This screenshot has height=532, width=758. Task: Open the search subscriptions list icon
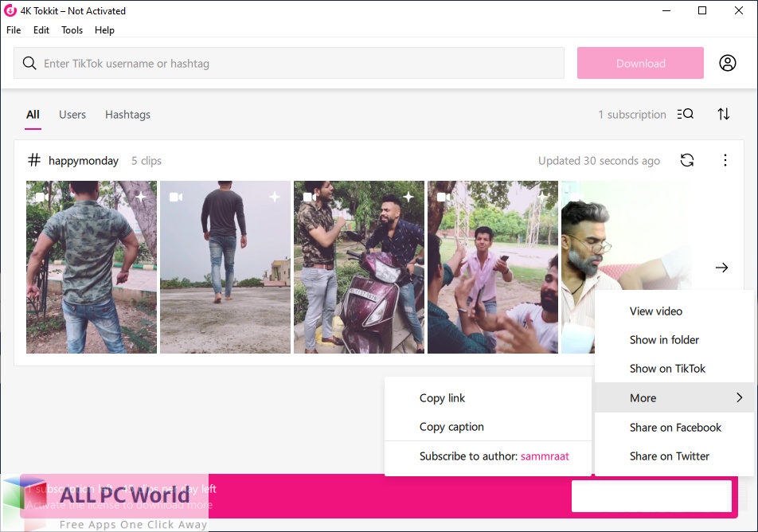point(685,114)
